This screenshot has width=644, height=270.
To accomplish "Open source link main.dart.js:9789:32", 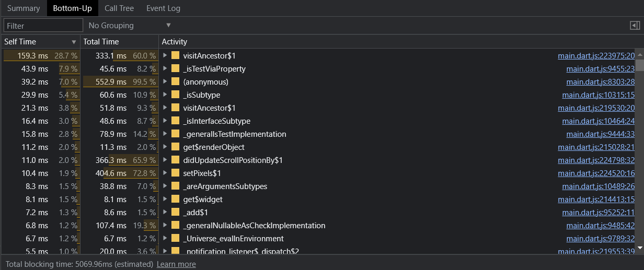I will 600,238.
